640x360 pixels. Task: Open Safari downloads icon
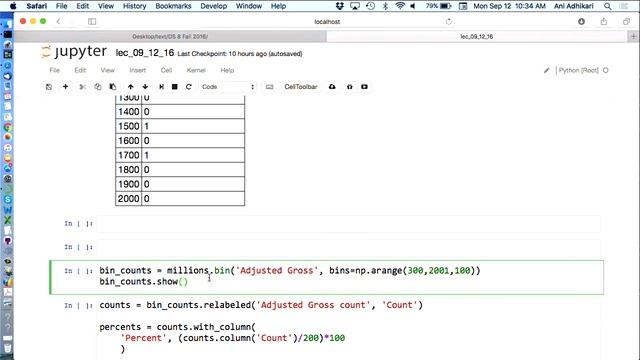581,22
